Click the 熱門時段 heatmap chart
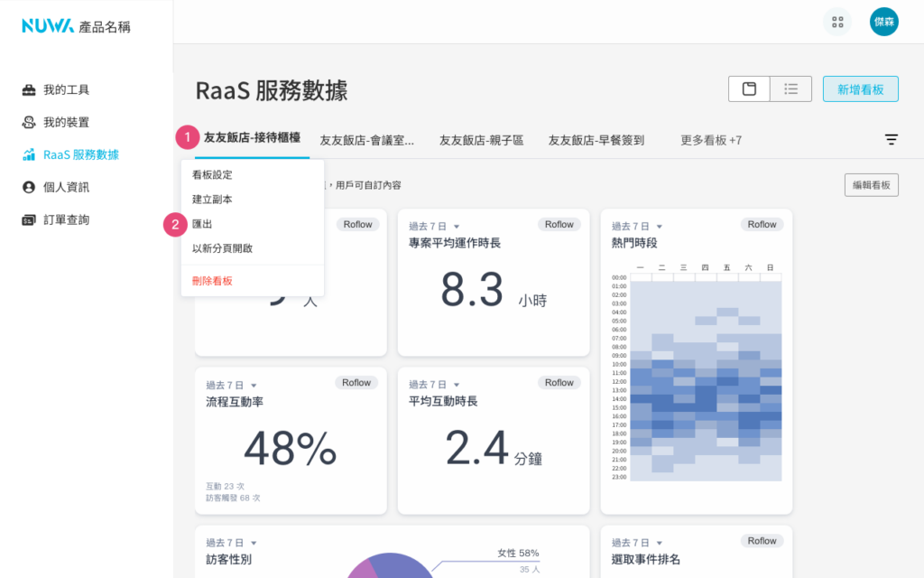Image resolution: width=924 pixels, height=578 pixels. pyautogui.click(x=697, y=373)
